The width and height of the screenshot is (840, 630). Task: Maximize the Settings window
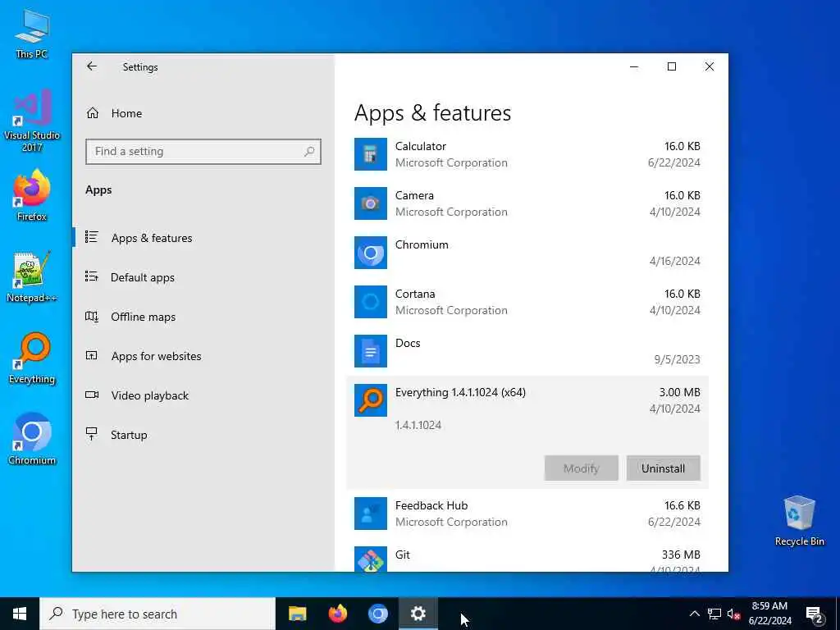(671, 66)
